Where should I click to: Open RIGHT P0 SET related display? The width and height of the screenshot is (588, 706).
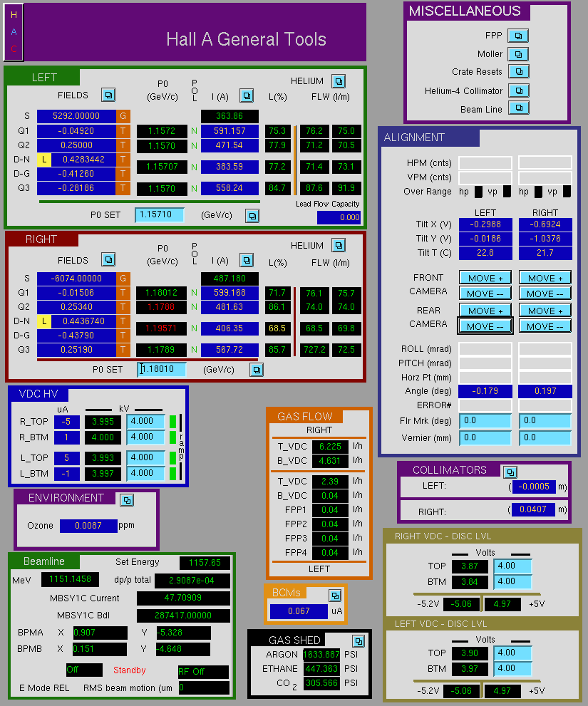(257, 370)
